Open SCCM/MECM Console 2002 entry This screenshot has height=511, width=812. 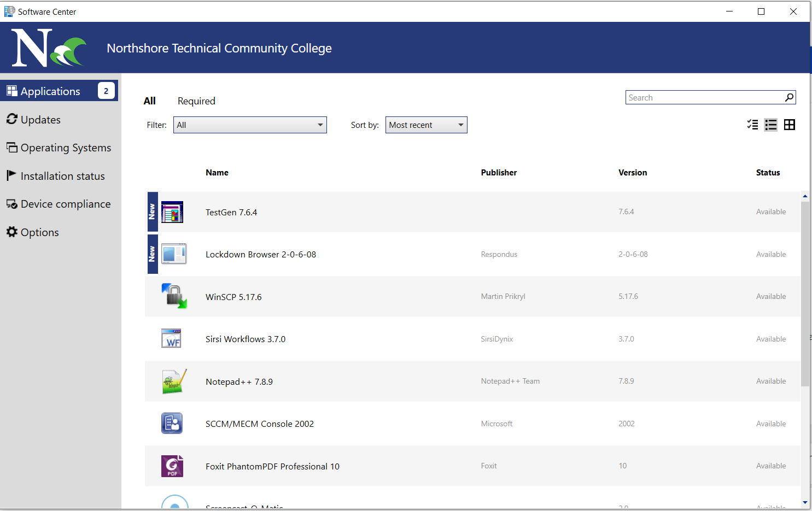point(473,423)
